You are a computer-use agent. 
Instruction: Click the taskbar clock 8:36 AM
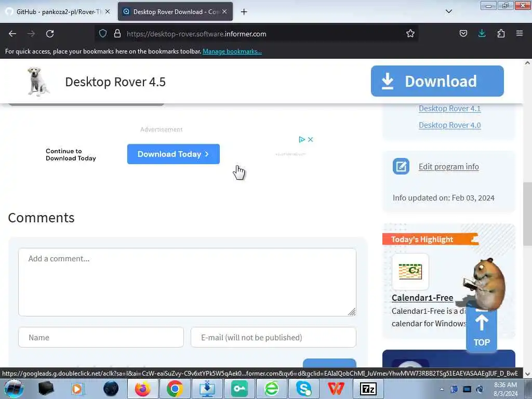(x=505, y=389)
